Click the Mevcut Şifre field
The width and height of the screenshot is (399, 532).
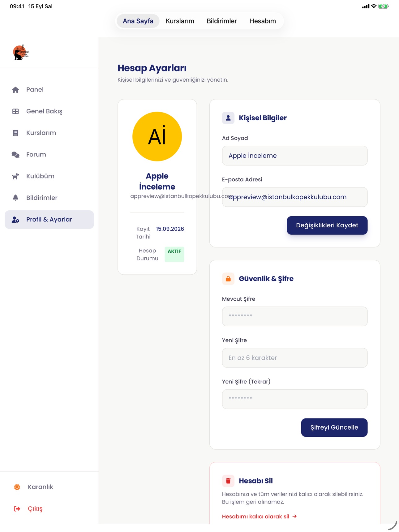pyautogui.click(x=294, y=316)
